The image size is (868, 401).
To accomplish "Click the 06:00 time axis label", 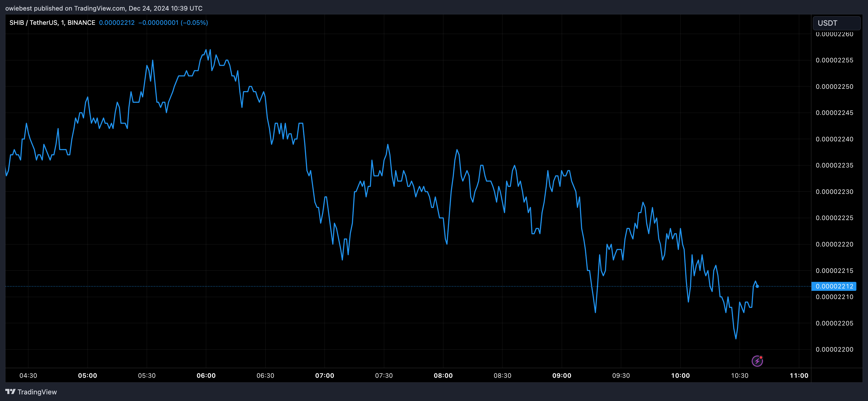I will point(206,375).
